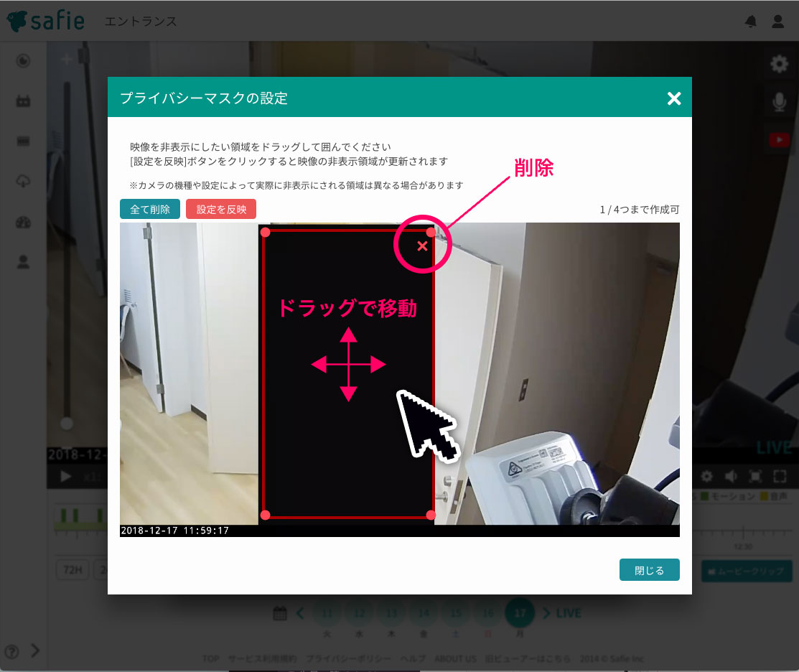Image resolution: width=799 pixels, height=672 pixels.
Task: Click the 1 / 4つまで作成可 counter text
Action: pos(640,210)
